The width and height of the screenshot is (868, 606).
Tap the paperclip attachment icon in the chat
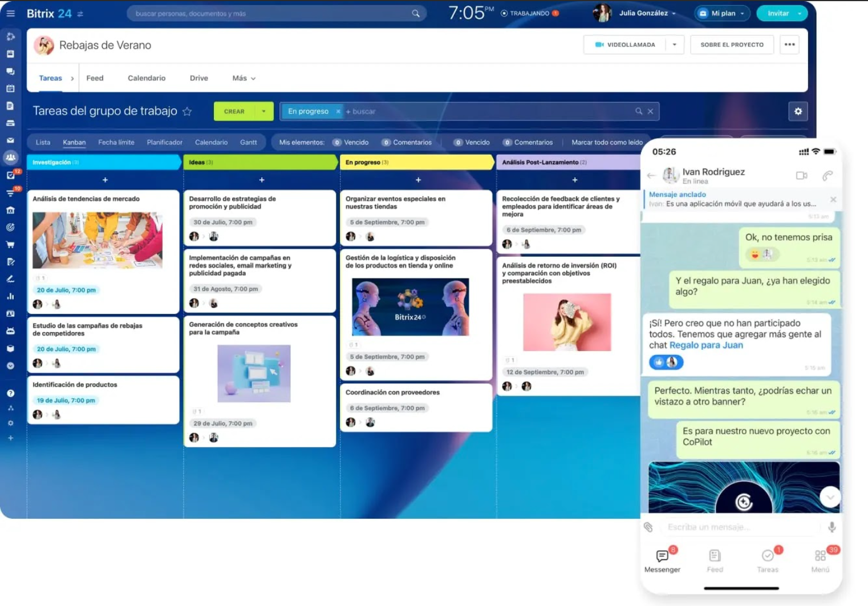pos(648,527)
